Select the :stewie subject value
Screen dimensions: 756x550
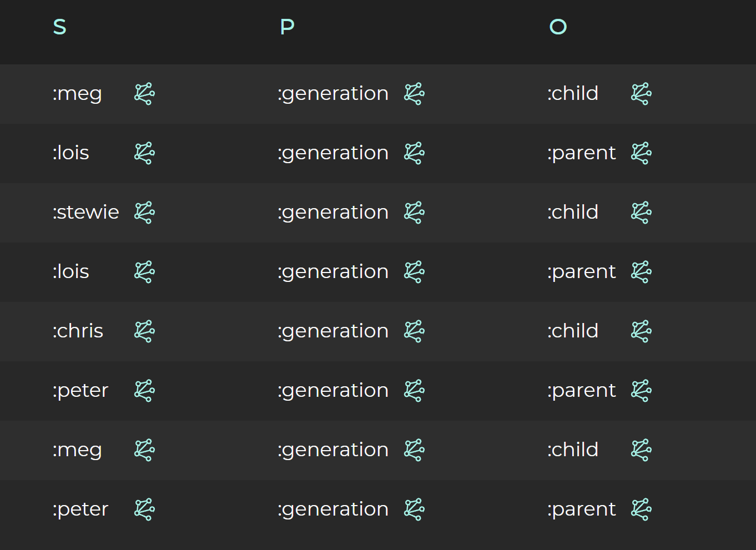pyautogui.click(x=86, y=213)
